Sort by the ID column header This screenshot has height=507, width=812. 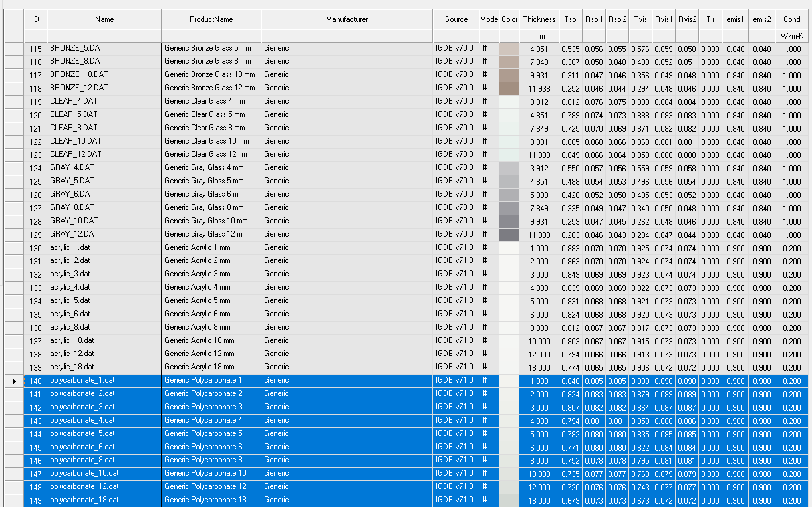(x=35, y=19)
